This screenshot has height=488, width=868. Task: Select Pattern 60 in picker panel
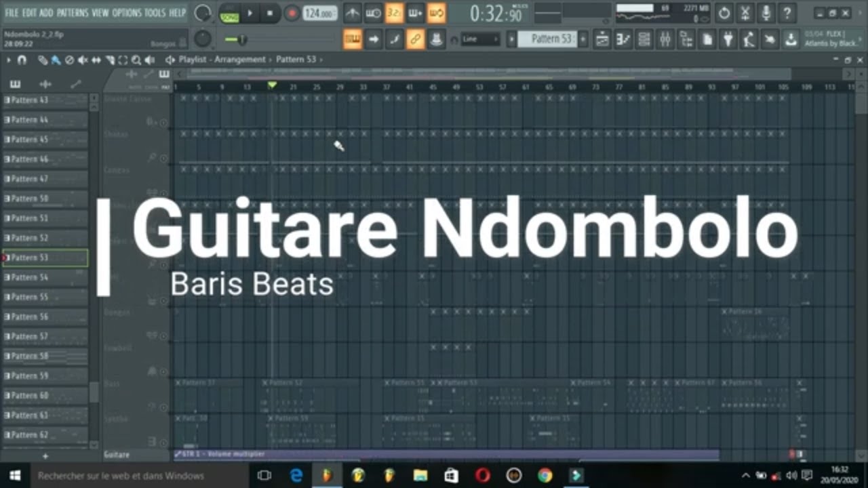45,395
